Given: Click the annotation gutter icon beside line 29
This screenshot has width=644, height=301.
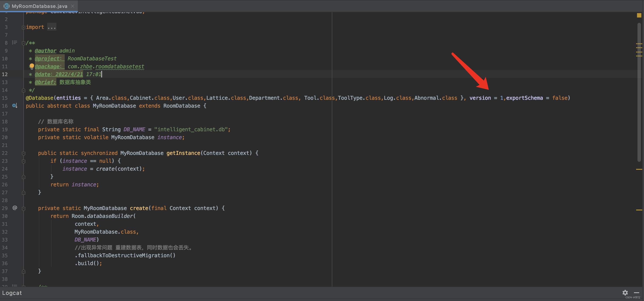Looking at the screenshot, I should click(14, 208).
